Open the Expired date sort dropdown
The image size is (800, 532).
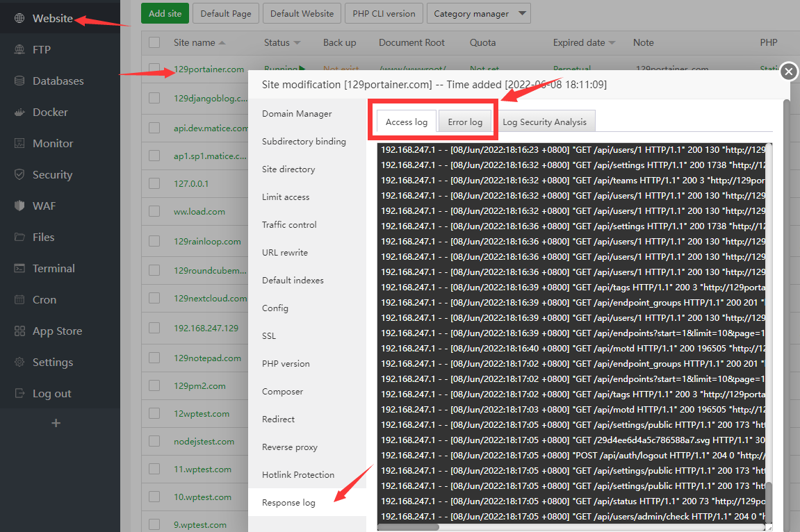612,43
